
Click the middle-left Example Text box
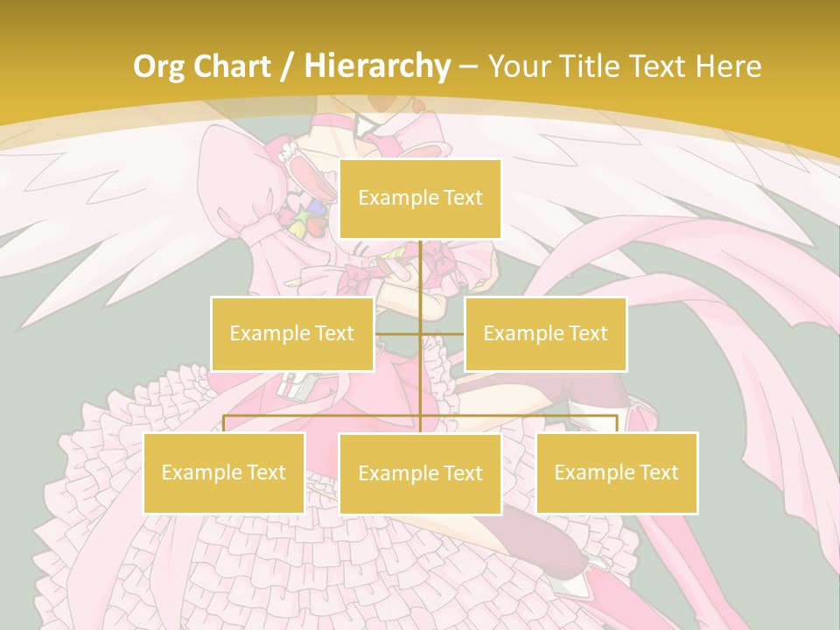291,333
